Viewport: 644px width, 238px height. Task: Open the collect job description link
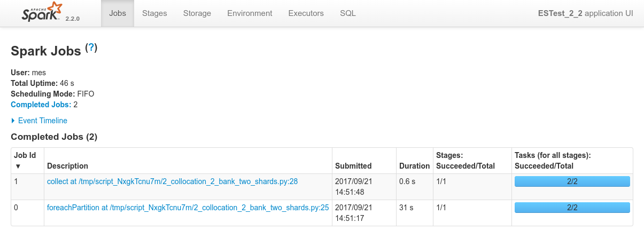(172, 181)
